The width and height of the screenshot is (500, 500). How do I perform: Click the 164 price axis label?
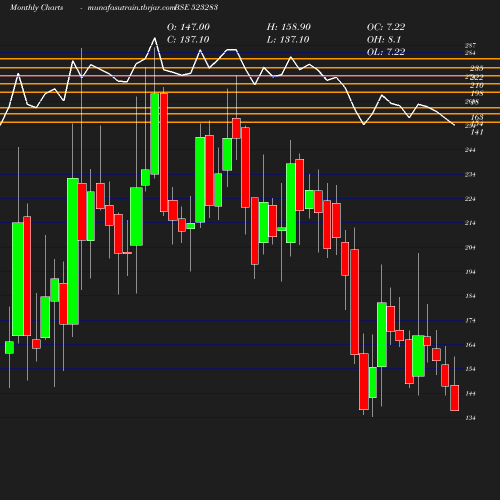point(470,345)
